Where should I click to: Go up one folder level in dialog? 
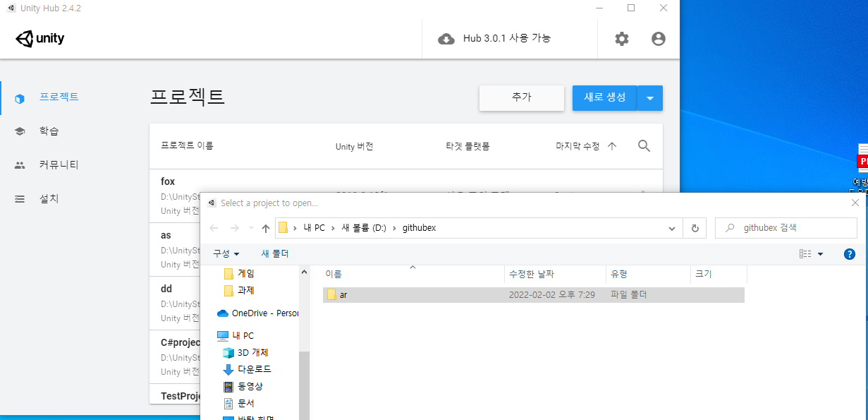click(266, 228)
